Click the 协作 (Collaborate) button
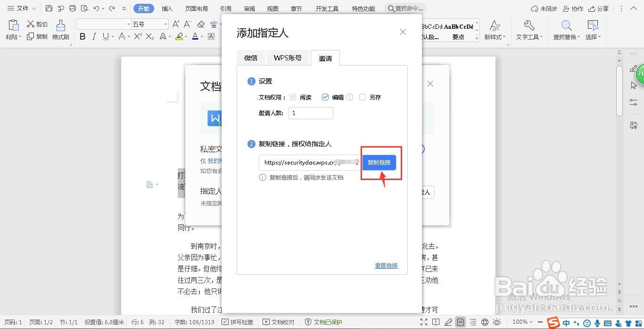The image size is (644, 329). point(573,8)
